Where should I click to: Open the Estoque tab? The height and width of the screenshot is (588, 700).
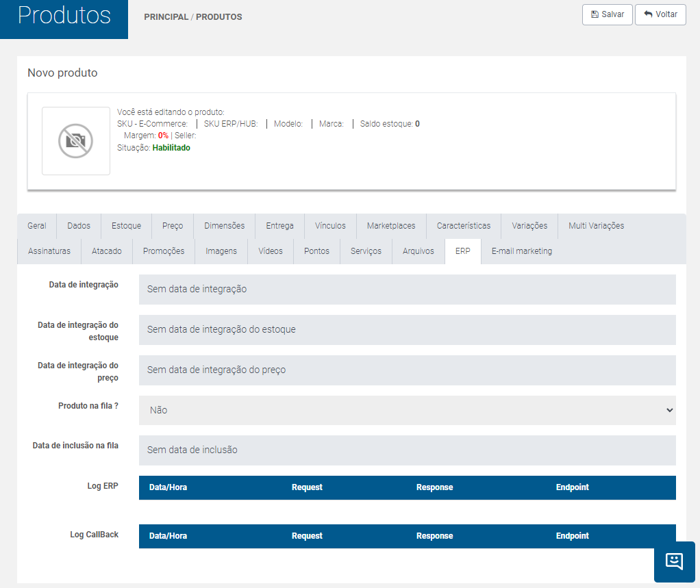[x=126, y=226]
